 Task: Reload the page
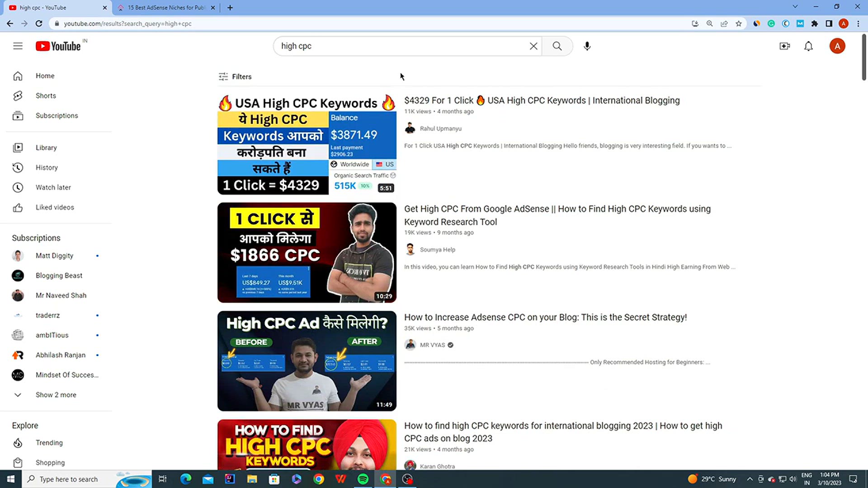click(x=39, y=23)
